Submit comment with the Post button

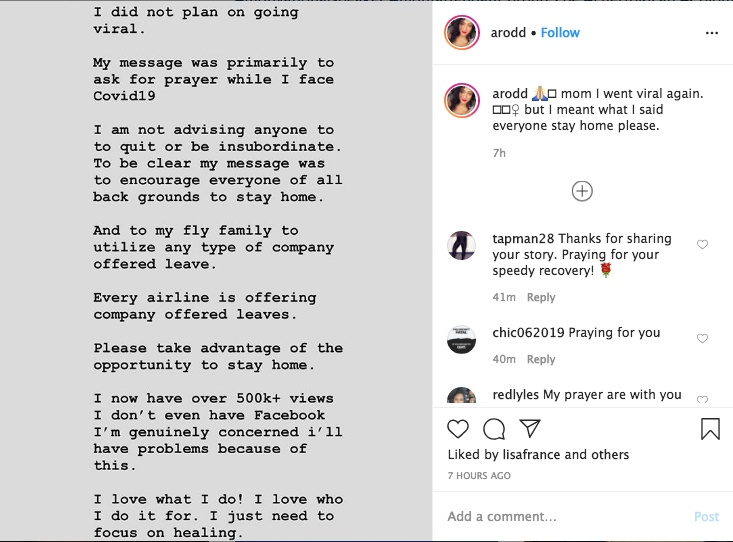tap(706, 516)
